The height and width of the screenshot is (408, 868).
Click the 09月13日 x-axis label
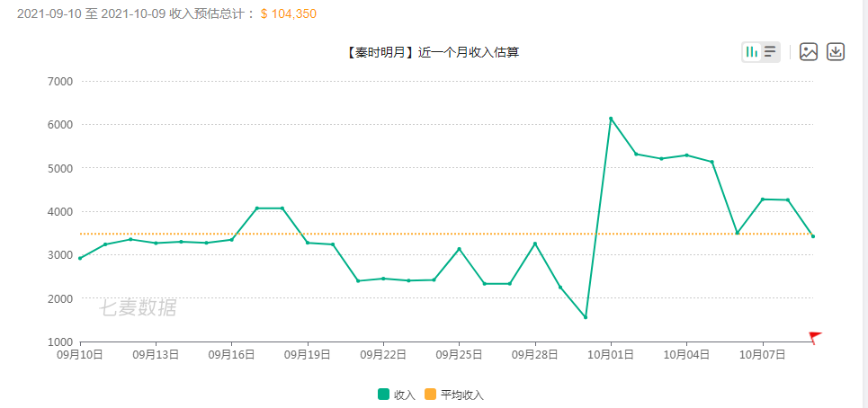(x=156, y=355)
